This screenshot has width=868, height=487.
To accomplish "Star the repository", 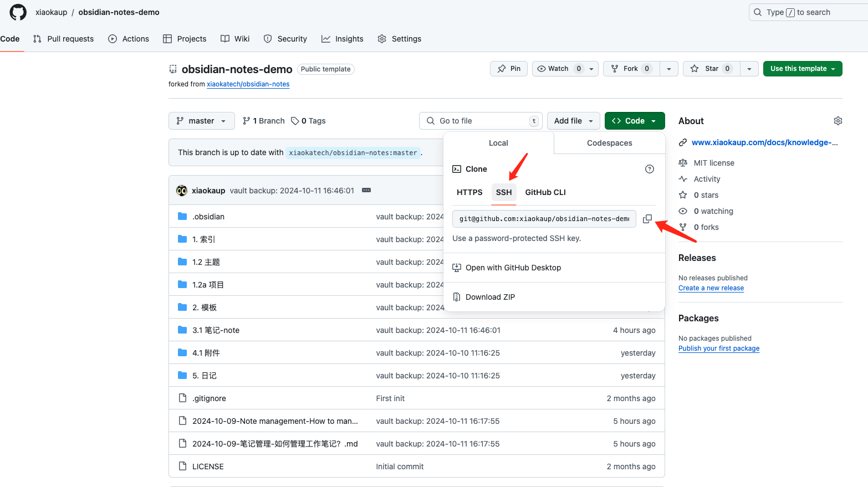I will [x=712, y=69].
